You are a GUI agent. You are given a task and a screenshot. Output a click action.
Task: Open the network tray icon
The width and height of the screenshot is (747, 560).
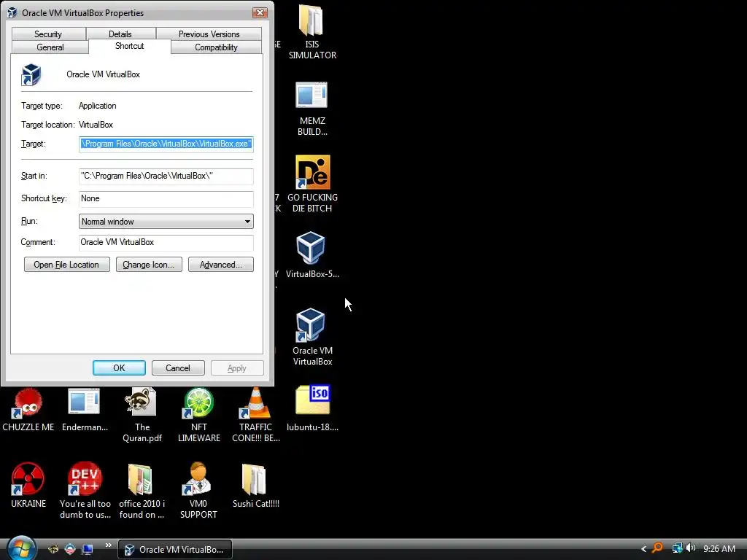click(x=677, y=548)
